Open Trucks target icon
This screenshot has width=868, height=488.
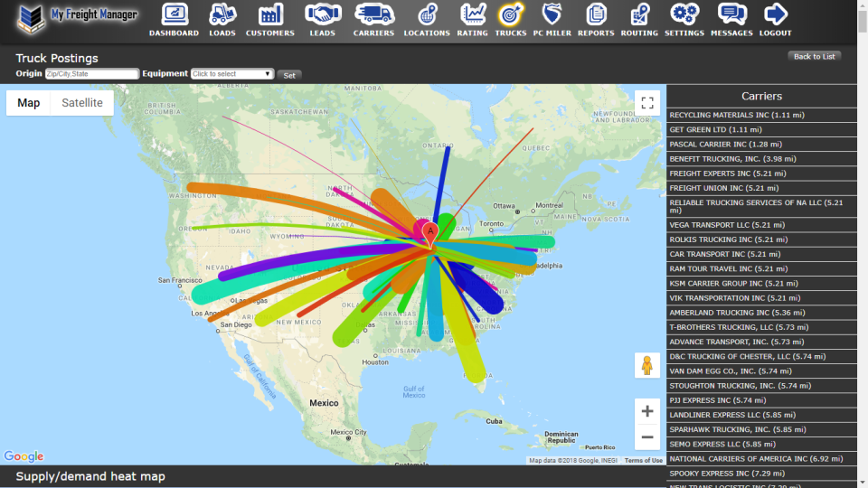click(511, 14)
